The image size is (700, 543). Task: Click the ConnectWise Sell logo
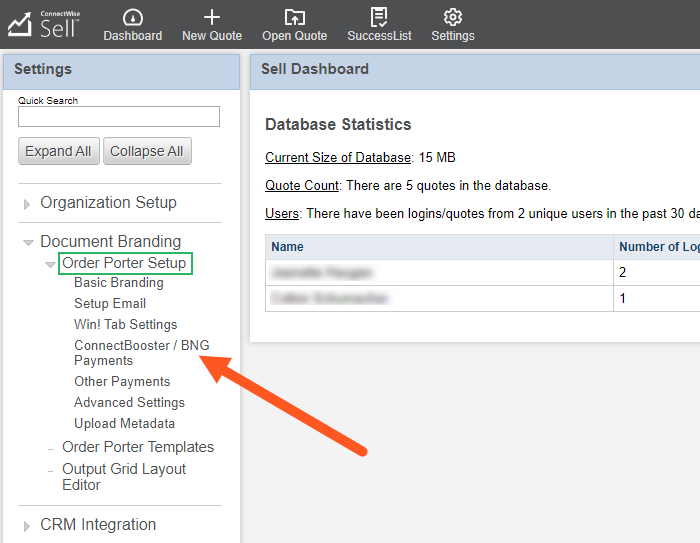[43, 24]
